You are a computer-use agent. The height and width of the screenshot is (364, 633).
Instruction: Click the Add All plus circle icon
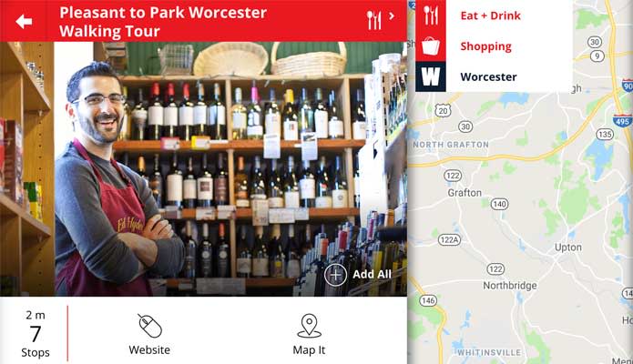335,275
